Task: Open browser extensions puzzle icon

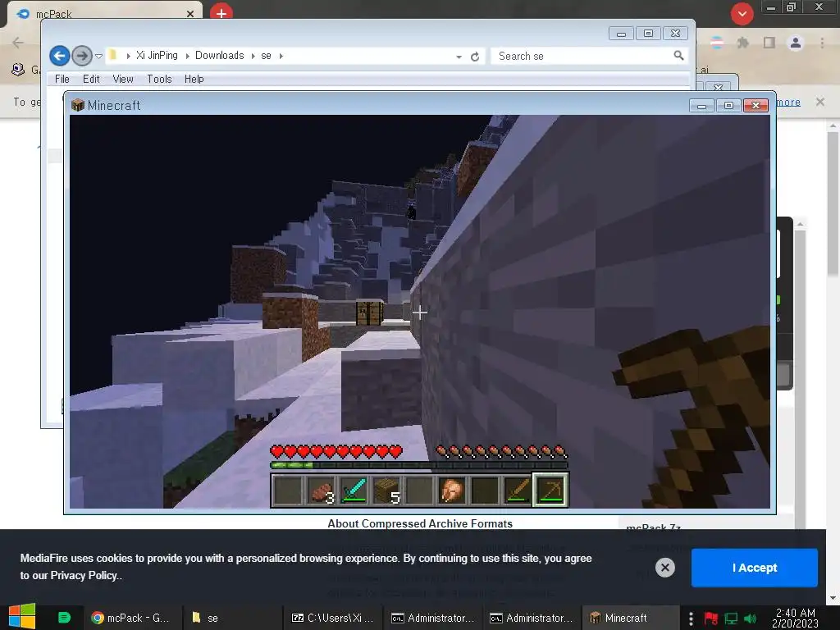Action: 742,43
